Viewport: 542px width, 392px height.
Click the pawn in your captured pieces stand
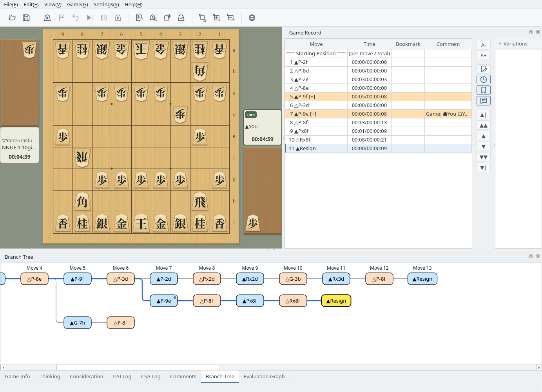[x=253, y=223]
